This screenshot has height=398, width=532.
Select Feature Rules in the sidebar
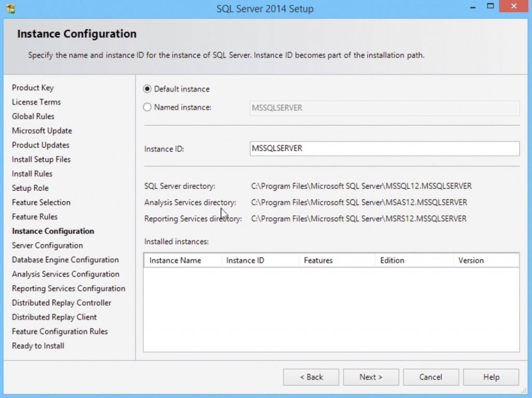35,217
